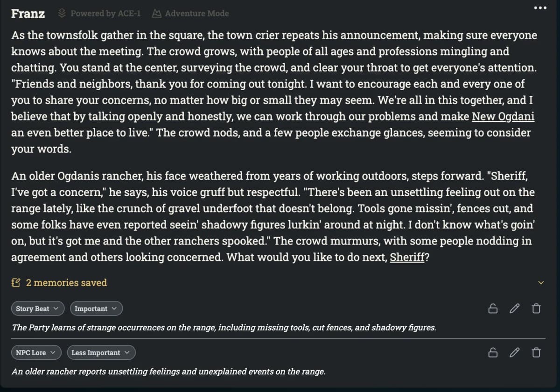Edit the NPC Lore memory with pencil icon
560x392 pixels.
tap(514, 352)
